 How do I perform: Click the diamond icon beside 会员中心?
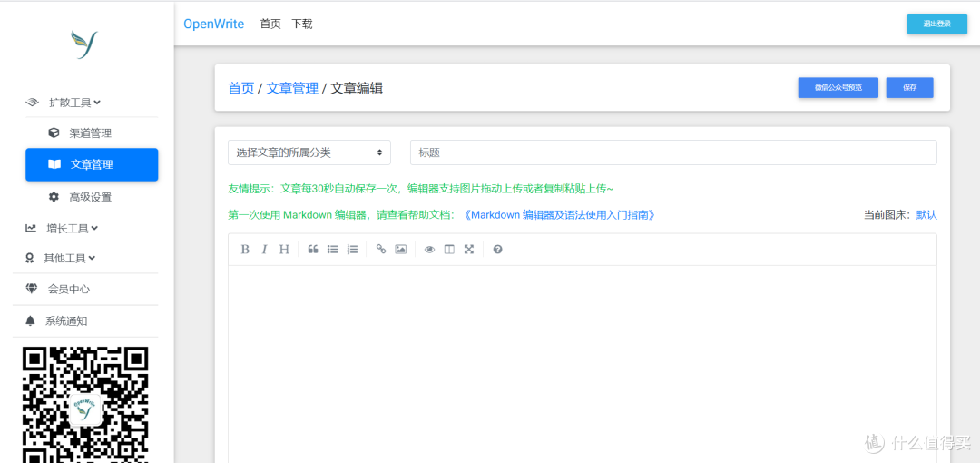pos(31,289)
